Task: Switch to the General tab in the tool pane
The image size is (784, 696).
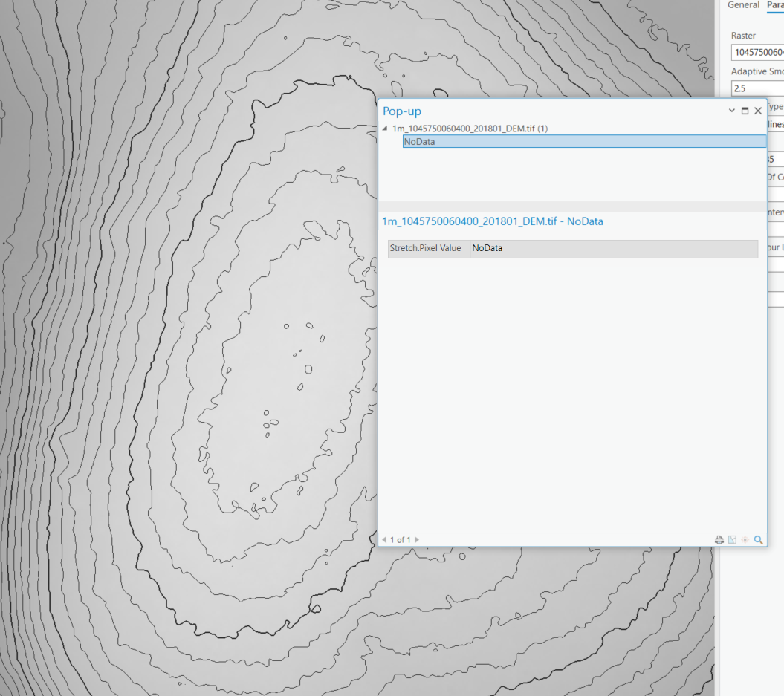Action: (x=743, y=5)
